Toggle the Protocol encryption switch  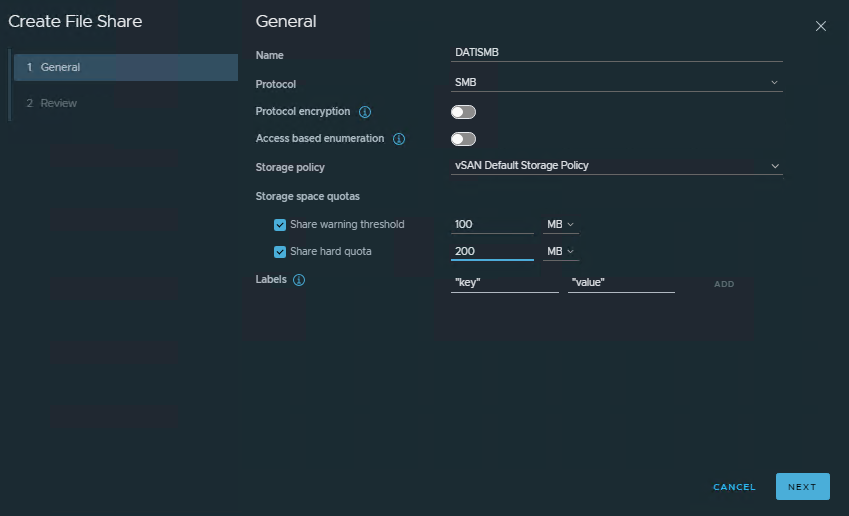pyautogui.click(x=463, y=112)
